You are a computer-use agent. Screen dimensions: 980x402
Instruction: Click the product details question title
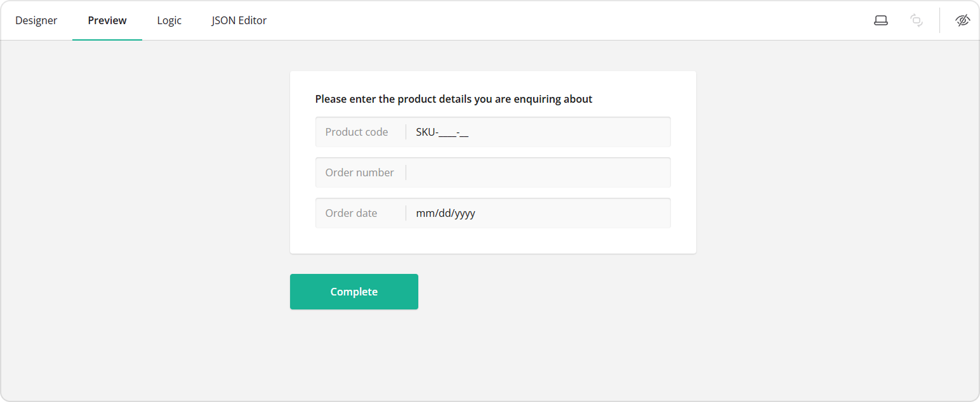pyautogui.click(x=453, y=99)
